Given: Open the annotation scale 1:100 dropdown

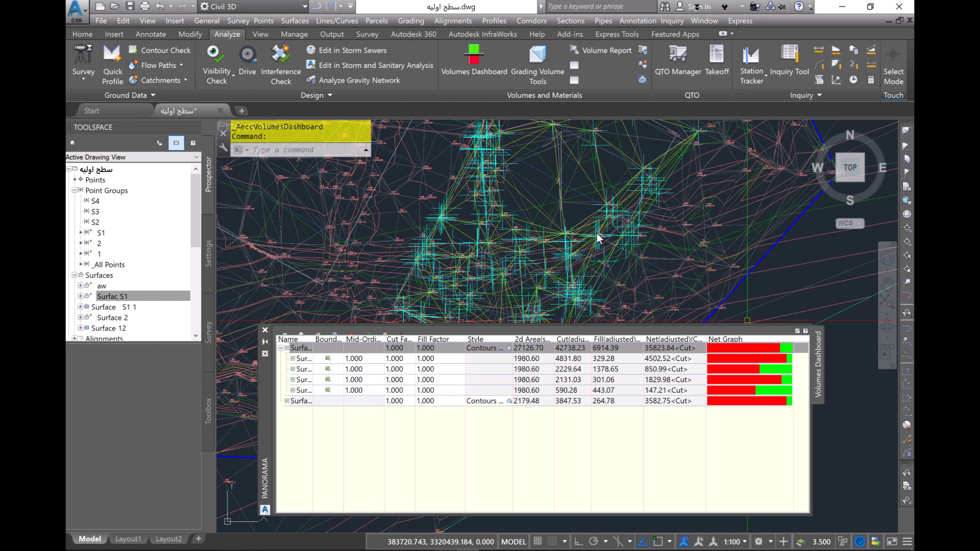Looking at the screenshot, I should click(x=735, y=542).
